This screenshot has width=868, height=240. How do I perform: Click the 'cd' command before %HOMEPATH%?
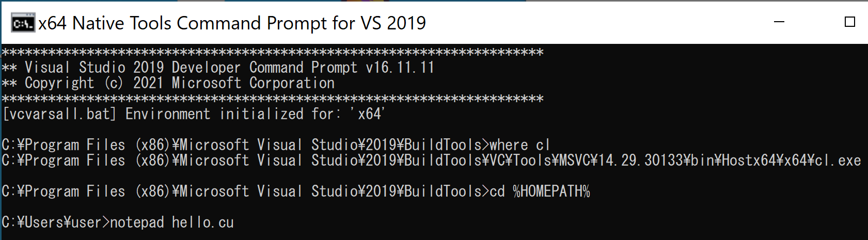coord(497,191)
